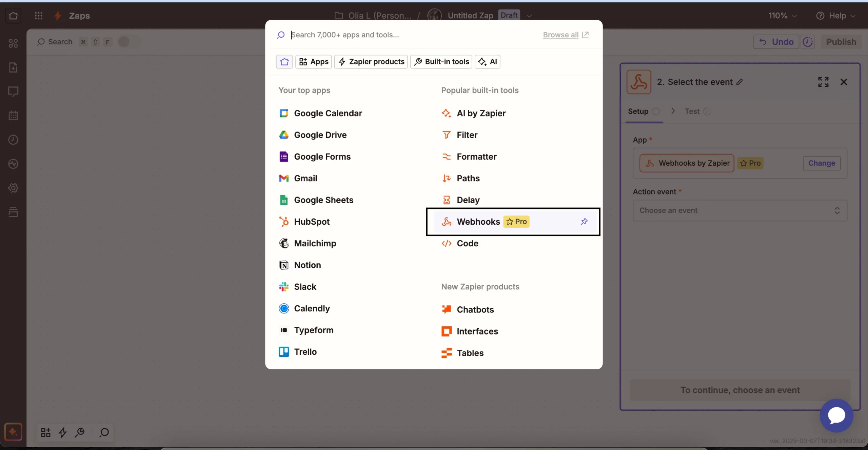Expand the Help menu dropdown

pyautogui.click(x=836, y=16)
